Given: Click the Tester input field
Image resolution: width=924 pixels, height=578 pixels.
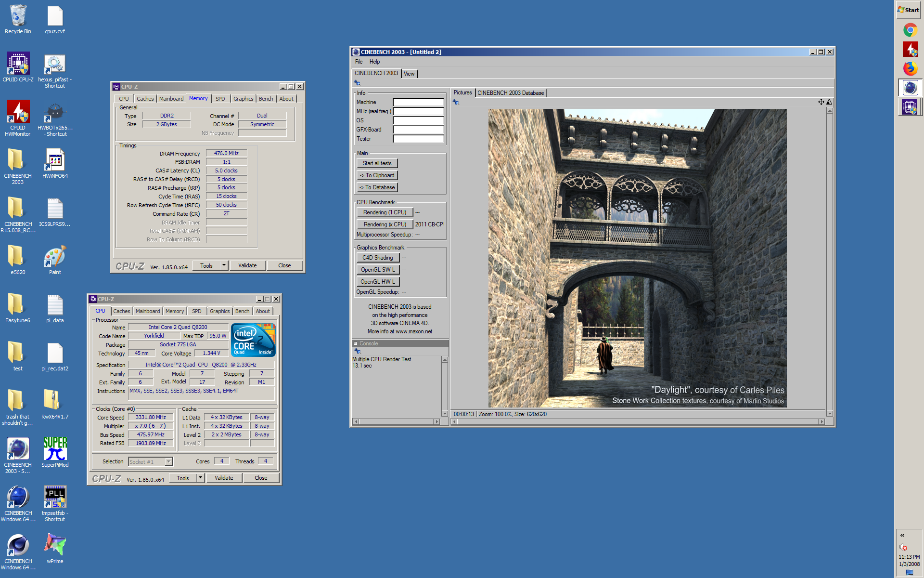Looking at the screenshot, I should coord(418,139).
